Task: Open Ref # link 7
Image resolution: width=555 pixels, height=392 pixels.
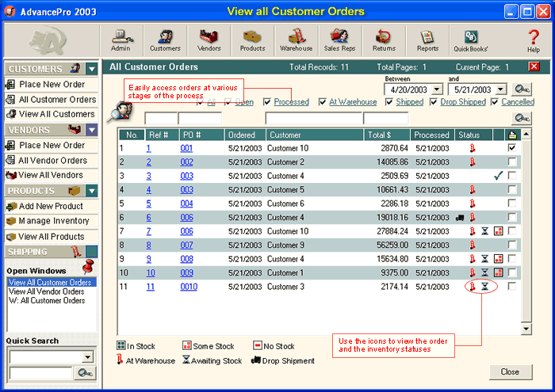Action: pos(149,231)
